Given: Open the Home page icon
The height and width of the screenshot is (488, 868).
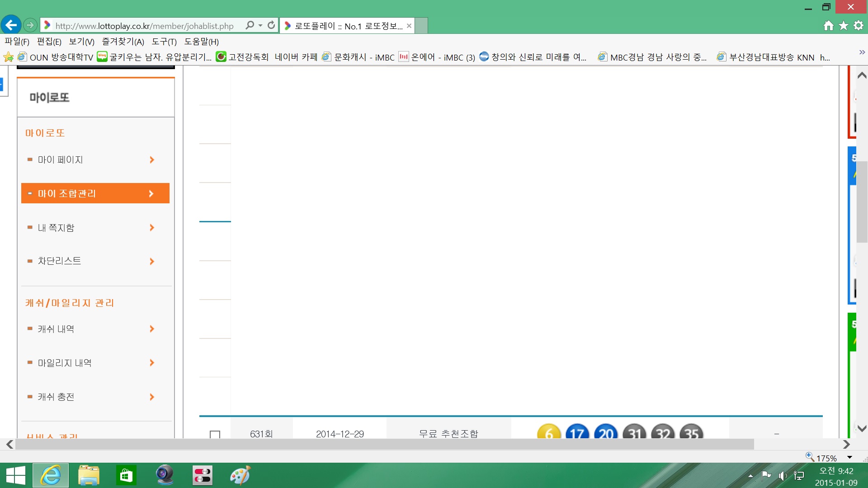Looking at the screenshot, I should pos(828,26).
